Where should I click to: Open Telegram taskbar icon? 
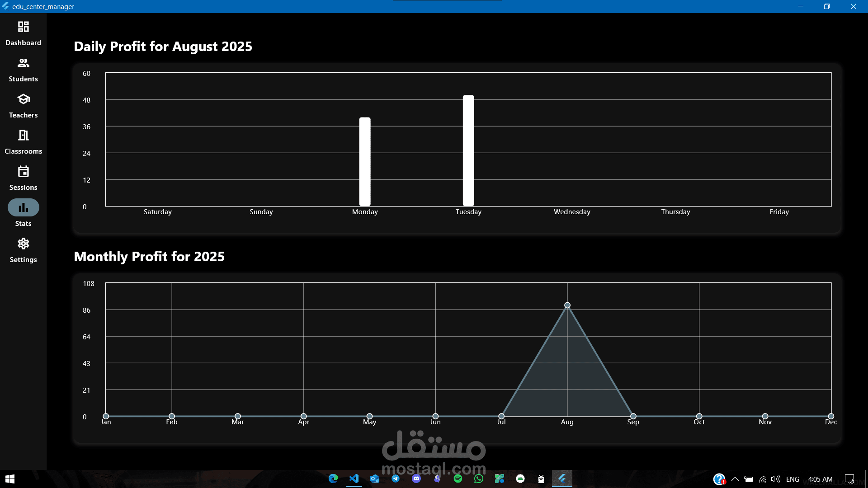tap(396, 479)
